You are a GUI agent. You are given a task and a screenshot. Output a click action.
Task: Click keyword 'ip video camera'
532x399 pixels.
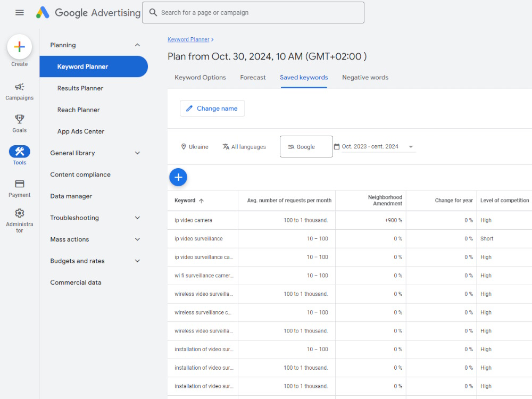tap(194, 220)
